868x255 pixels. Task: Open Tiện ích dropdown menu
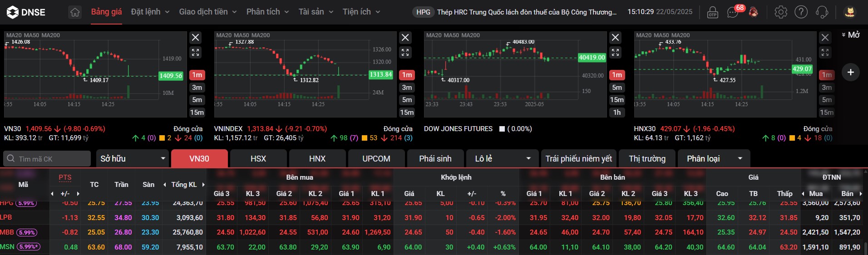[x=361, y=12]
